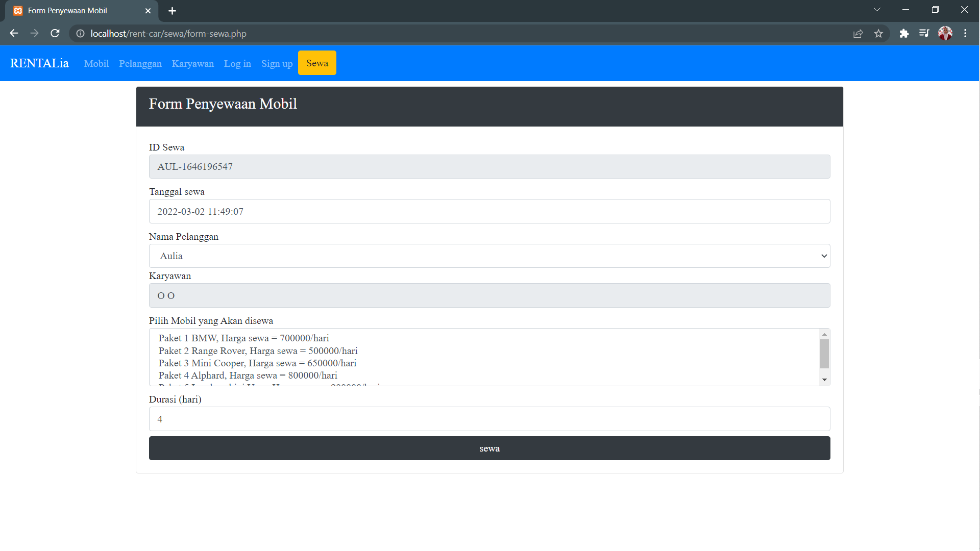980x551 pixels.
Task: Click the profile avatar icon
Action: coord(945,33)
